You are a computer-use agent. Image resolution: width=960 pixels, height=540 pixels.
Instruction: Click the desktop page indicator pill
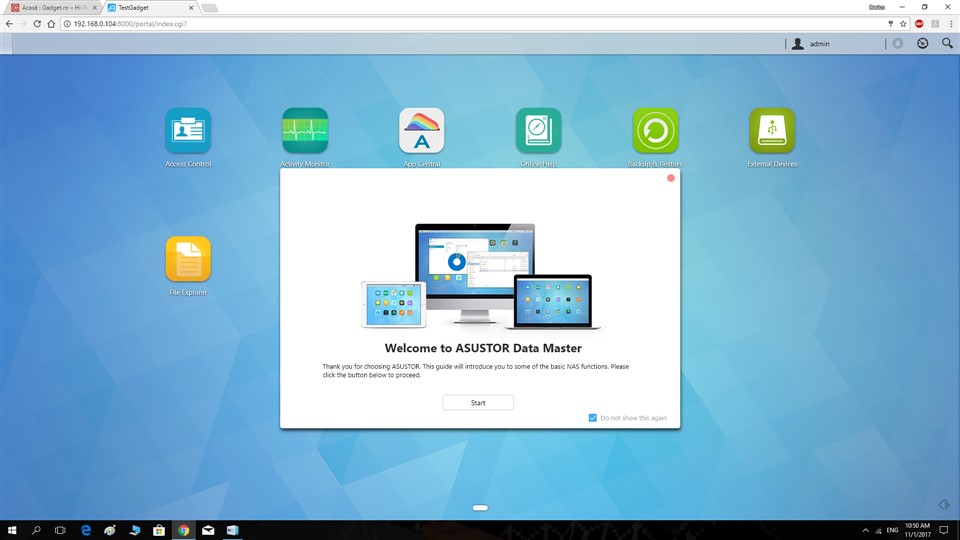[x=480, y=508]
